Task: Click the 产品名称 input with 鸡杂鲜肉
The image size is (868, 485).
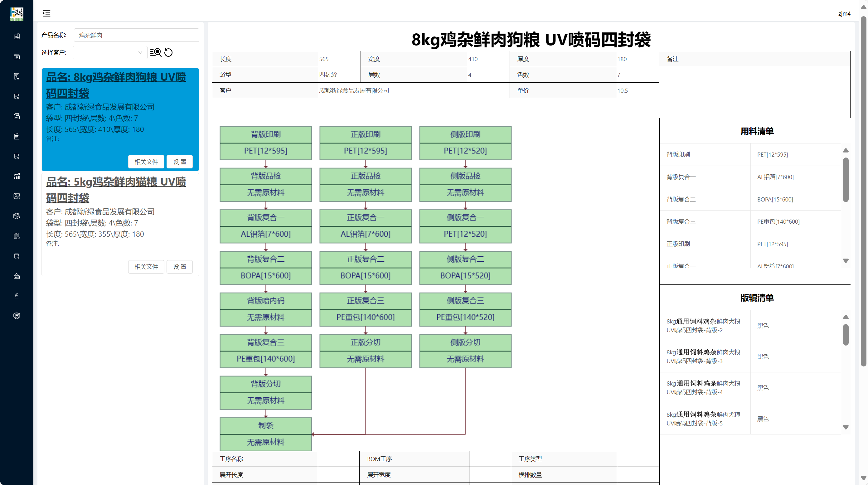Action: (x=136, y=35)
